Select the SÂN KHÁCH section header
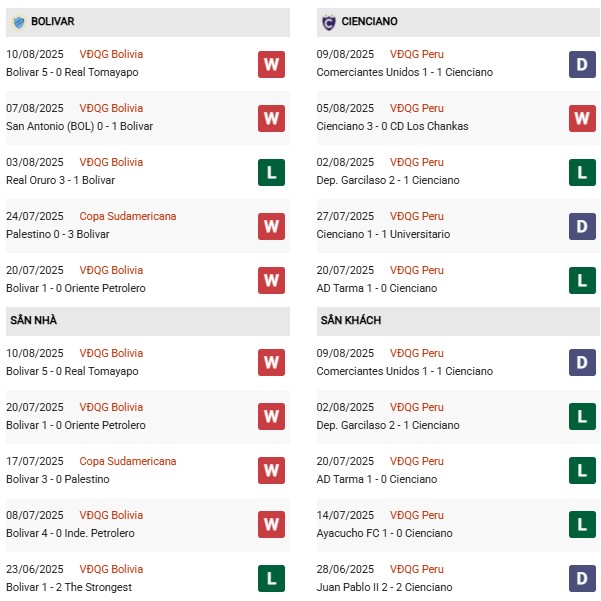 pos(351,320)
